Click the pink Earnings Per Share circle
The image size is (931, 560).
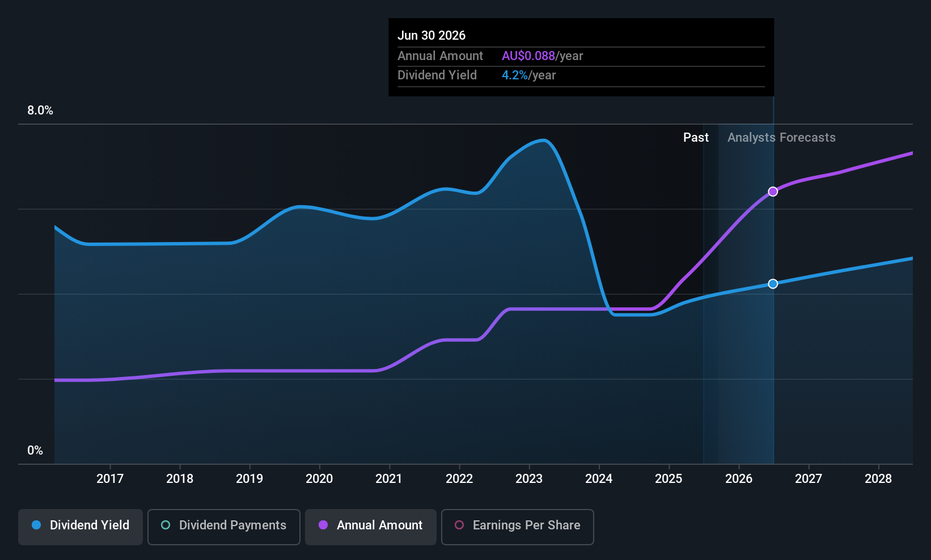tap(459, 525)
